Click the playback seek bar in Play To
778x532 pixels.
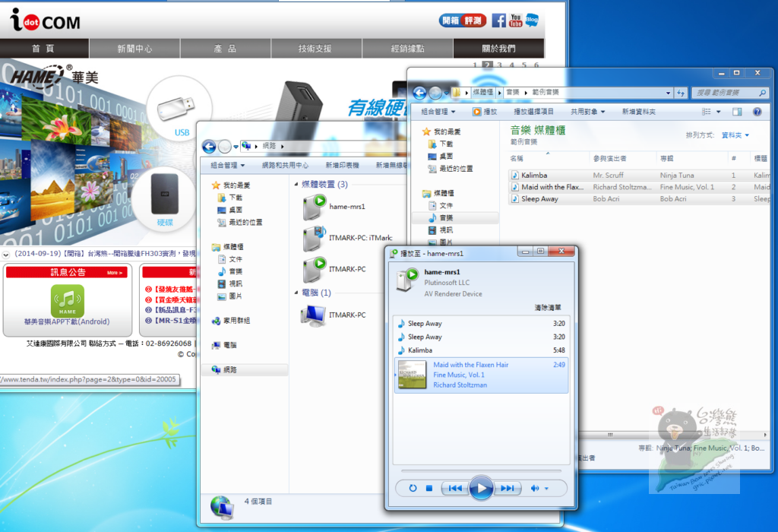click(481, 470)
